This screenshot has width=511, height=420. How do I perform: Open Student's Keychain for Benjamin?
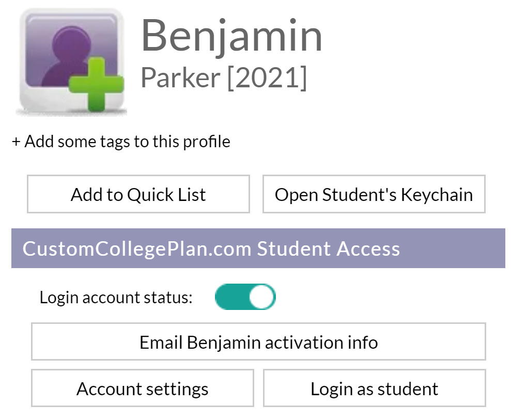pyautogui.click(x=374, y=194)
